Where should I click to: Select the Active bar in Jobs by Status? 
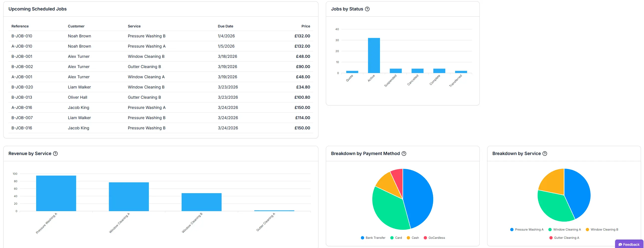(374, 55)
